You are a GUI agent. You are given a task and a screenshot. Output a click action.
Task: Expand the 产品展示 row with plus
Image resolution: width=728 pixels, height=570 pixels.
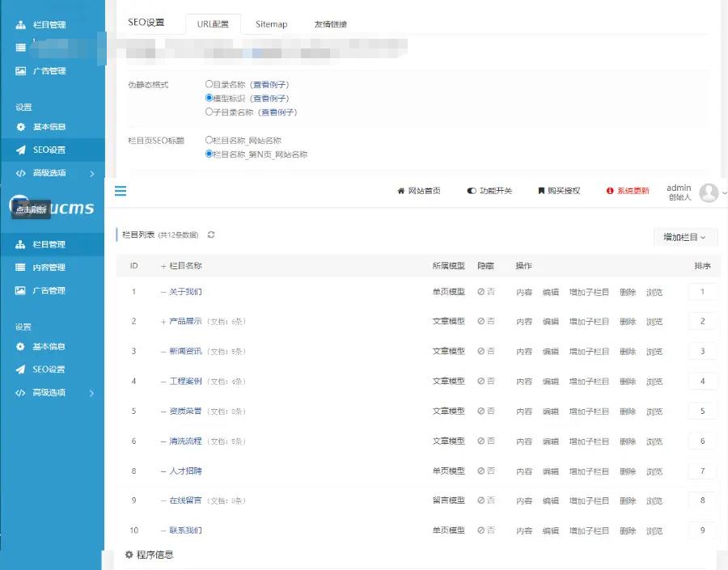(x=163, y=321)
